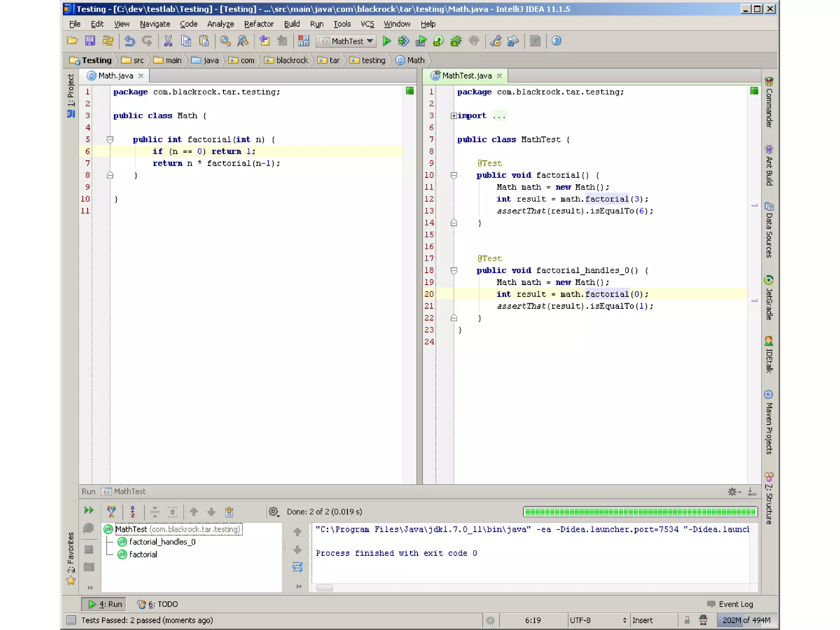Screen dimensions: 840x630
Task: Click the green Run button in toolbar
Action: point(386,41)
